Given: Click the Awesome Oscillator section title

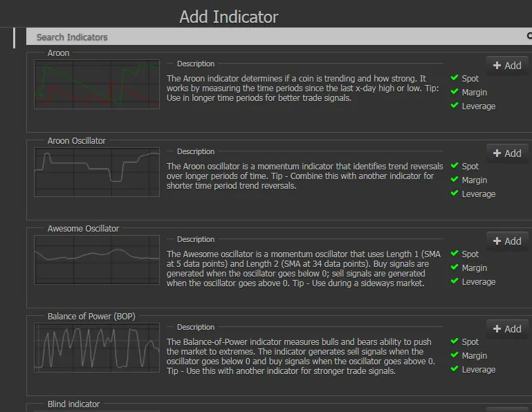Looking at the screenshot, I should pos(83,229).
